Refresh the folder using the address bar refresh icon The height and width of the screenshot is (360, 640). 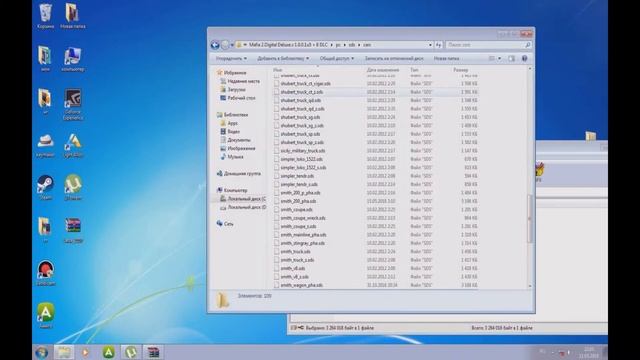tap(438, 45)
